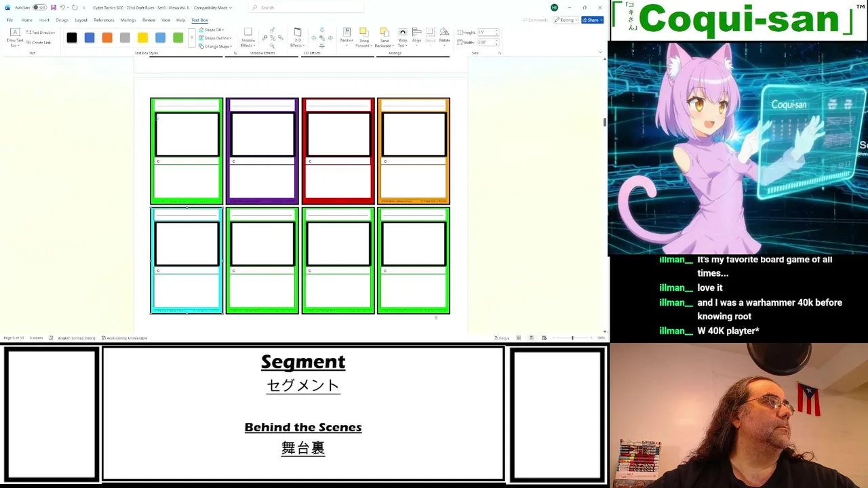
Task: Open the Draw Text Box tool
Action: click(15, 38)
